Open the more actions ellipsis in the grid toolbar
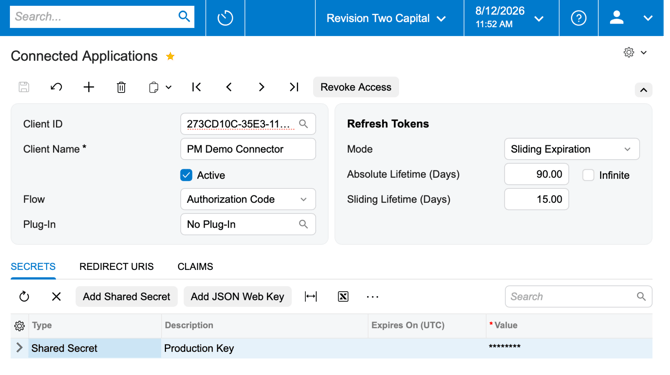Viewport: 670px width, 375px height. point(373,296)
